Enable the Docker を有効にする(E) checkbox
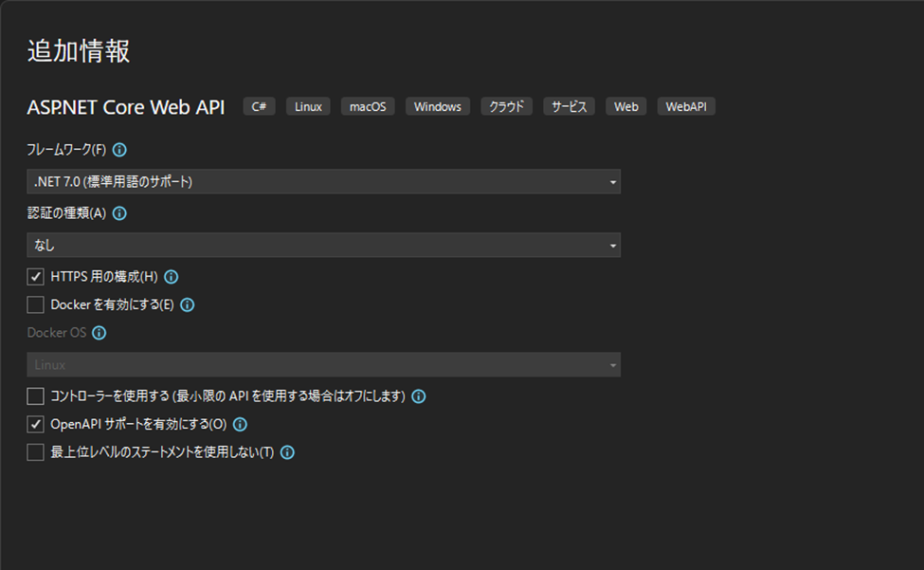924x570 pixels. 35,304
